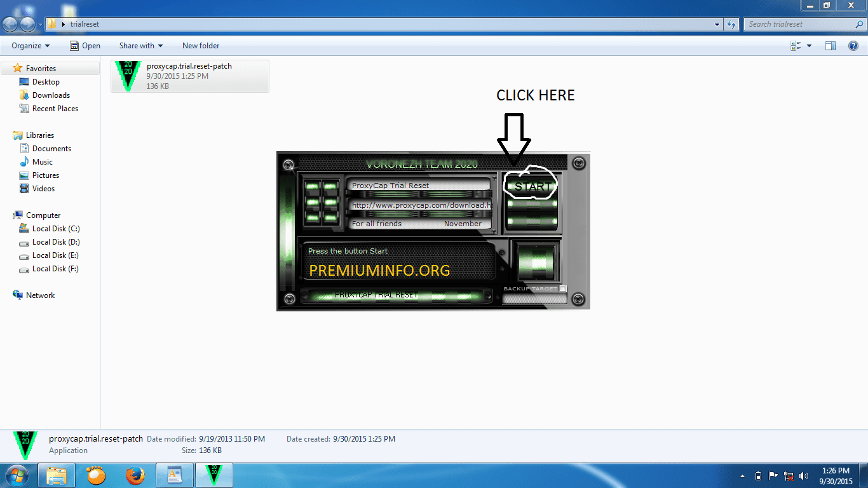Open the more view options arrow

coord(809,46)
